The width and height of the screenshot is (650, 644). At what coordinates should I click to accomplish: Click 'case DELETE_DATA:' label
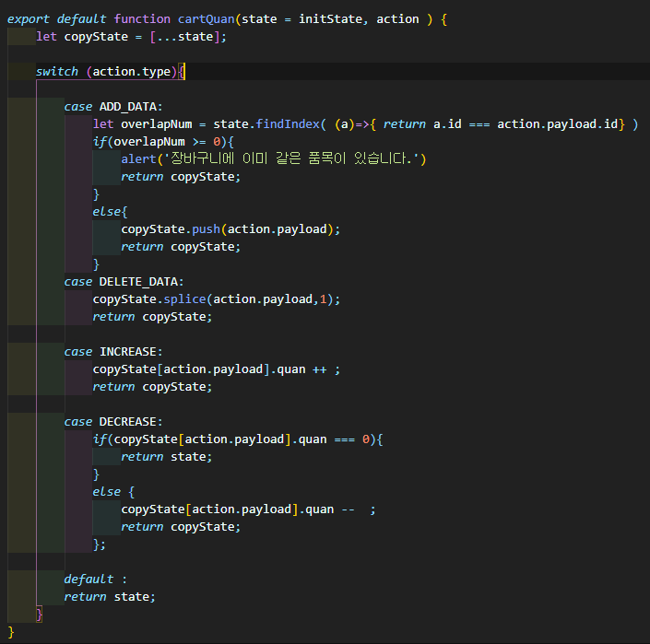point(124,282)
